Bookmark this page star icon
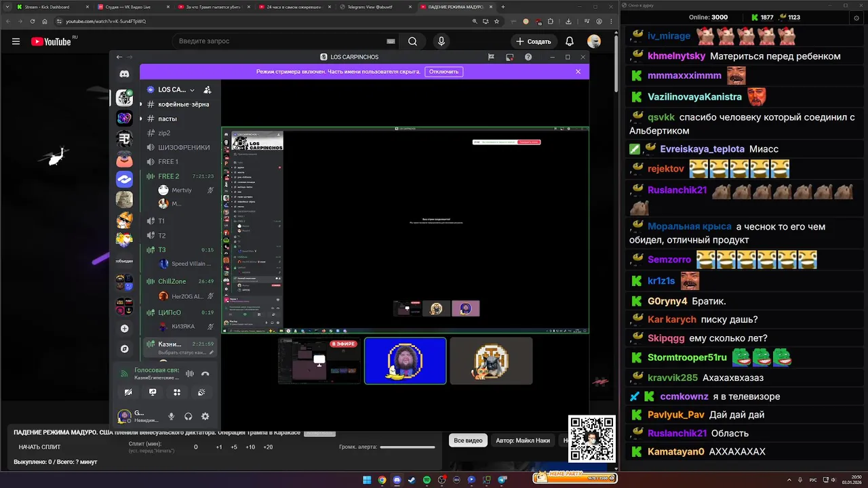 pos(496,21)
